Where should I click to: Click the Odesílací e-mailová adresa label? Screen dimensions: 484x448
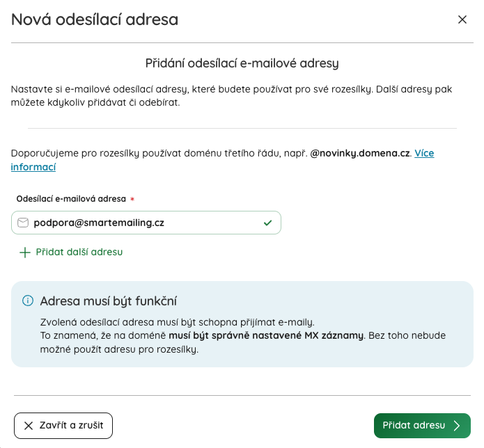(71, 199)
